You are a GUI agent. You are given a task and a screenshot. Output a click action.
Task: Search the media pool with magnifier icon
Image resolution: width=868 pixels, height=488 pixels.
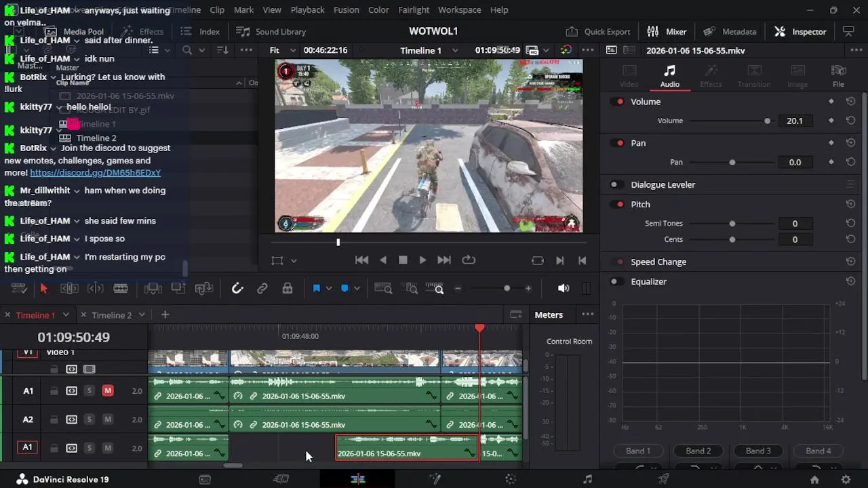coord(187,50)
